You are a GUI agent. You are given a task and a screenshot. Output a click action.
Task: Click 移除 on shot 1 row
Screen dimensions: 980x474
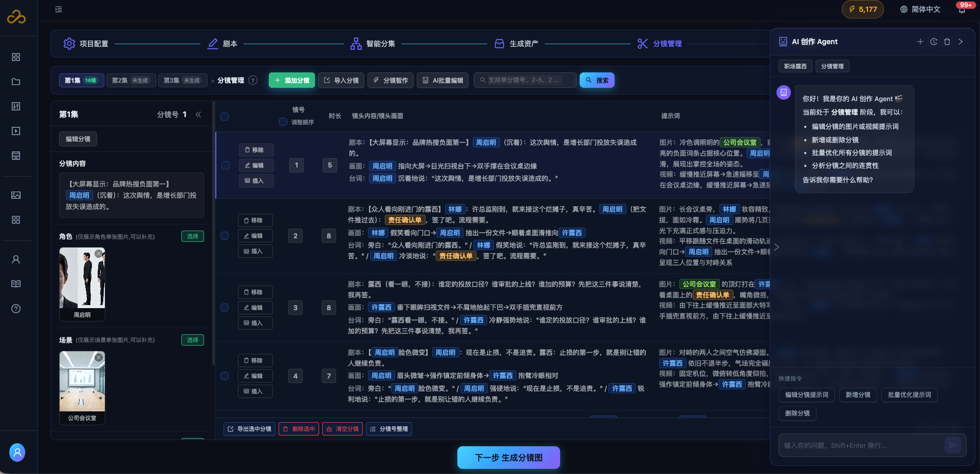256,150
